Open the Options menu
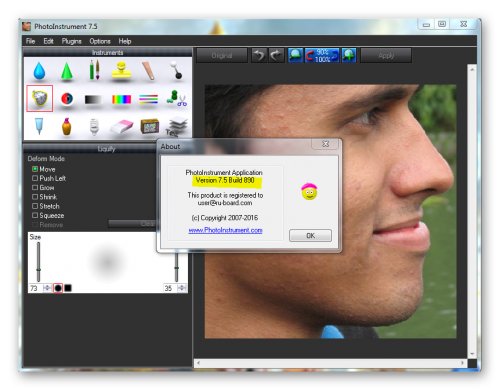This screenshot has height=390, width=500. (x=100, y=41)
